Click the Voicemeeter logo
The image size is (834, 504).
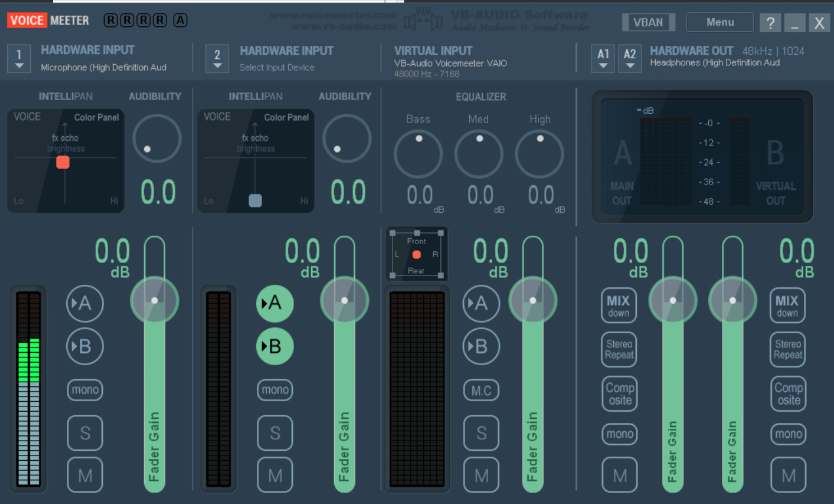(x=48, y=20)
